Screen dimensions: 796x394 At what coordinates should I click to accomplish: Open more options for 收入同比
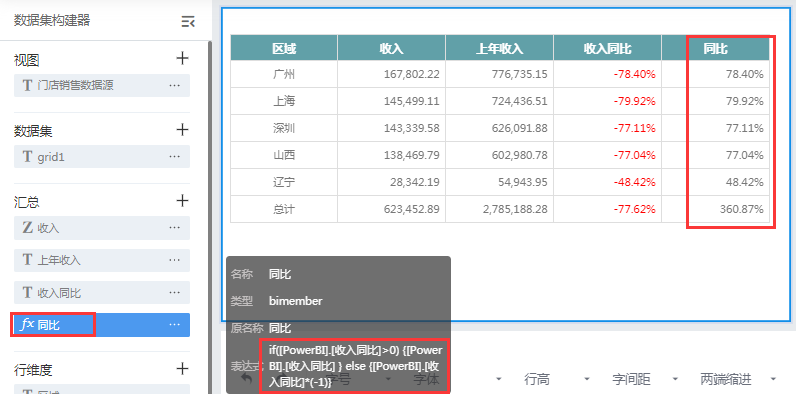coord(175,292)
